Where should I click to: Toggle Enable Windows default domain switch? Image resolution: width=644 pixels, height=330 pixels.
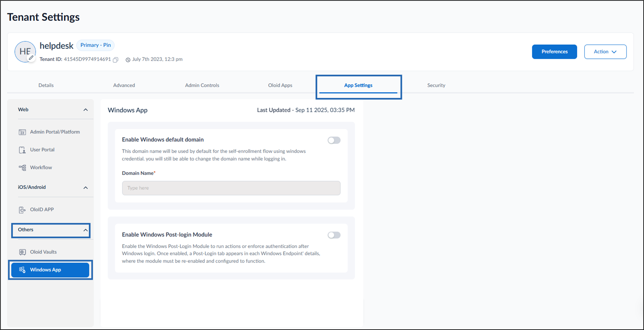(x=334, y=140)
